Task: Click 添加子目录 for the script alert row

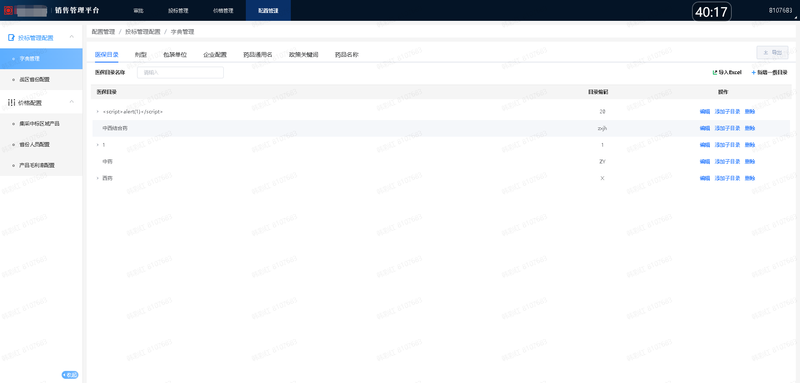Action: point(727,111)
